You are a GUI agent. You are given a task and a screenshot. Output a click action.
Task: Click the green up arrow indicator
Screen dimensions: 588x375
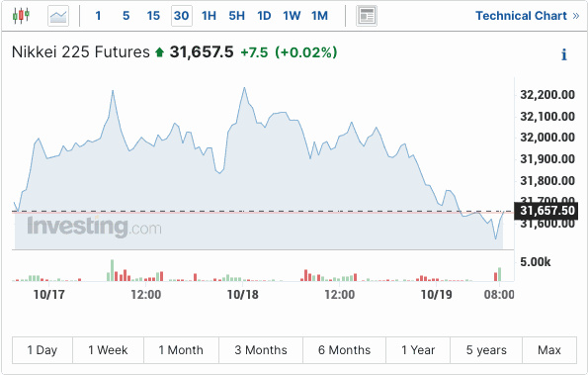tap(160, 52)
